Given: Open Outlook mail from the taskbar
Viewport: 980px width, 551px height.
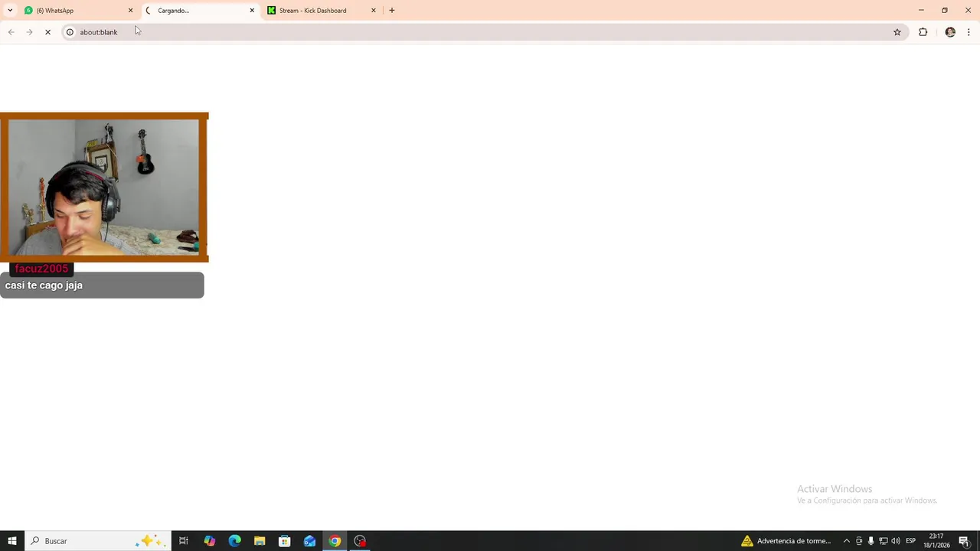Looking at the screenshot, I should pyautogui.click(x=309, y=541).
